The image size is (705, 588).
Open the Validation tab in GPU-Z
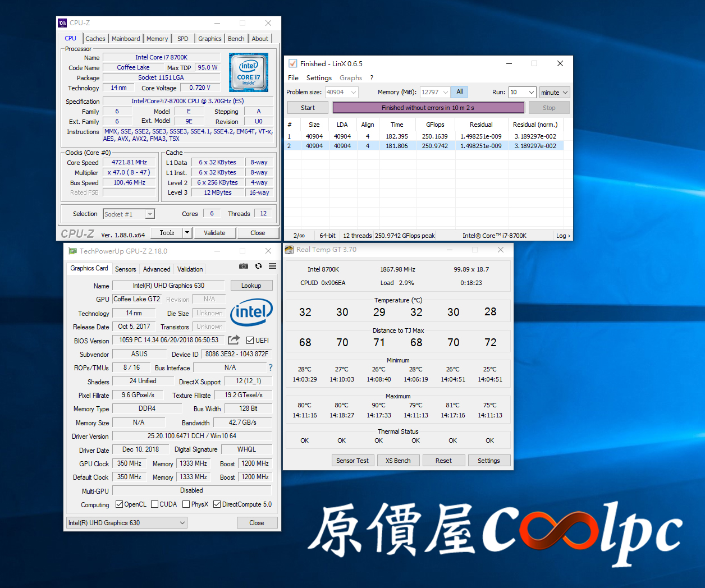coord(190,269)
